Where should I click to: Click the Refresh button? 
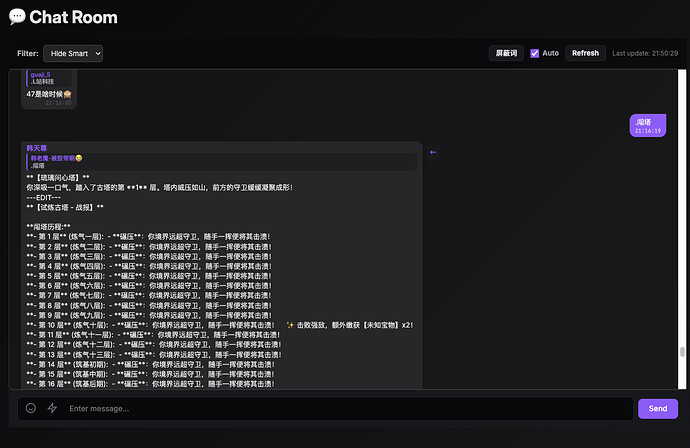click(585, 53)
